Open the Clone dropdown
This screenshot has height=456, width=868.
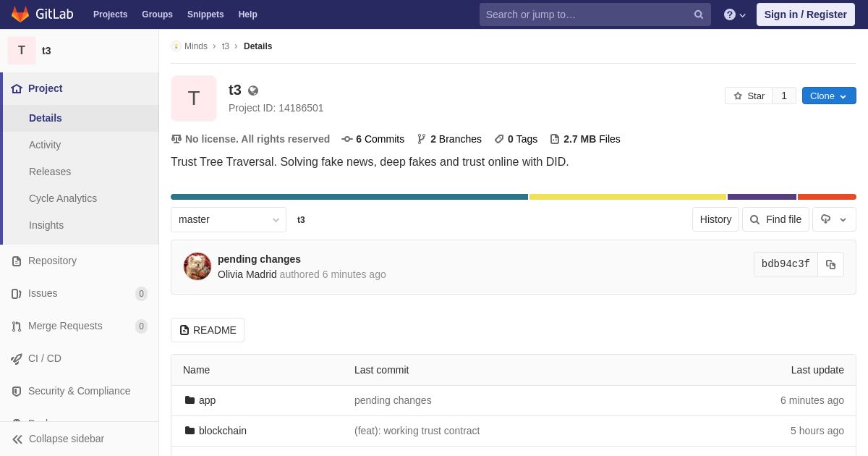click(829, 96)
